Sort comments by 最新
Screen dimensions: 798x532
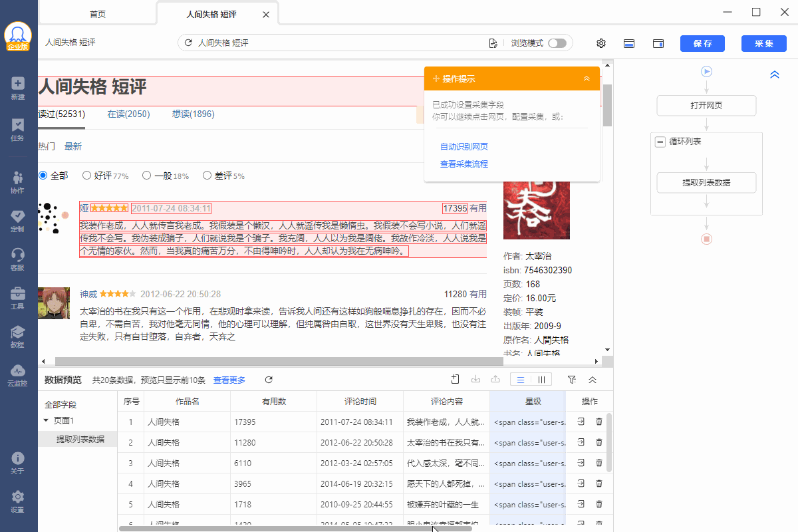[73, 146]
